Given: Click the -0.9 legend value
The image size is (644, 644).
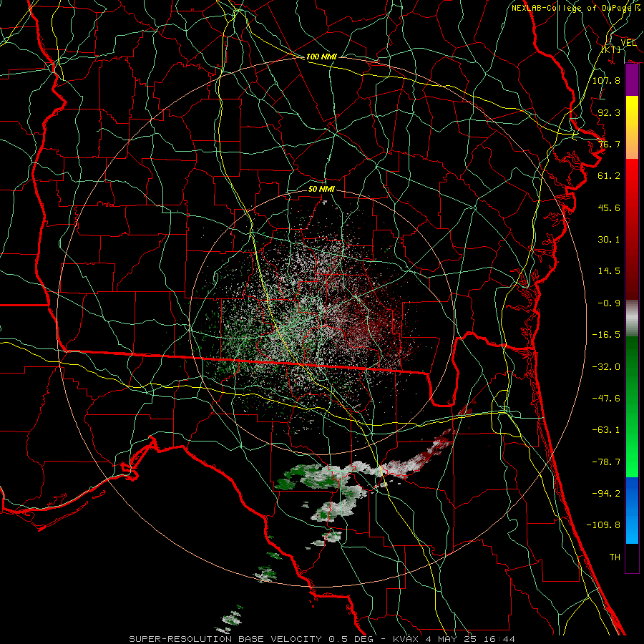Looking at the screenshot, I should (609, 303).
